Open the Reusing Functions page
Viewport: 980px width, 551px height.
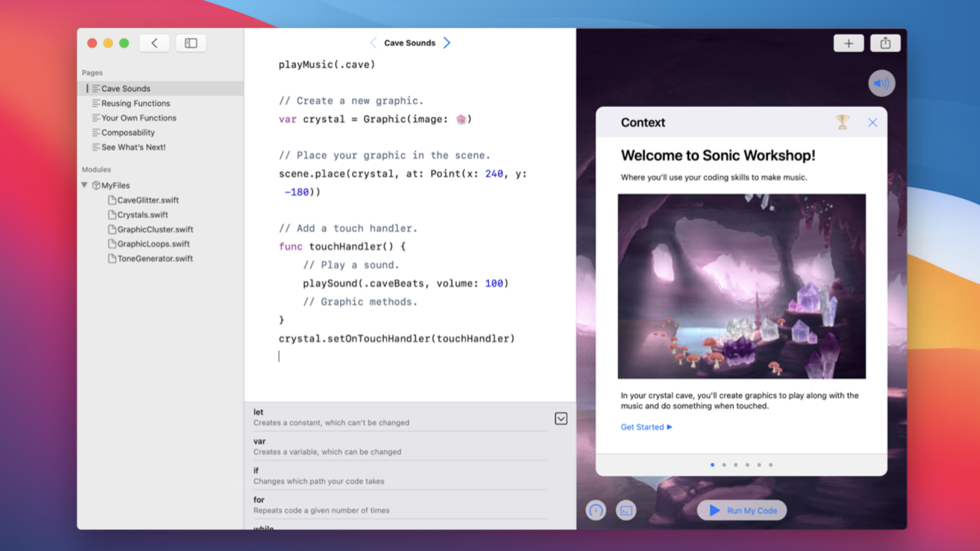coord(160,103)
